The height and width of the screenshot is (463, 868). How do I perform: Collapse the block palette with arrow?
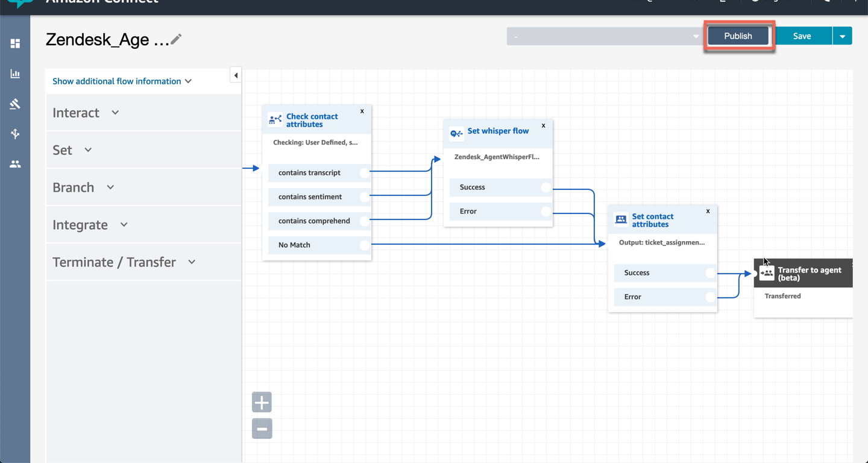(x=236, y=75)
